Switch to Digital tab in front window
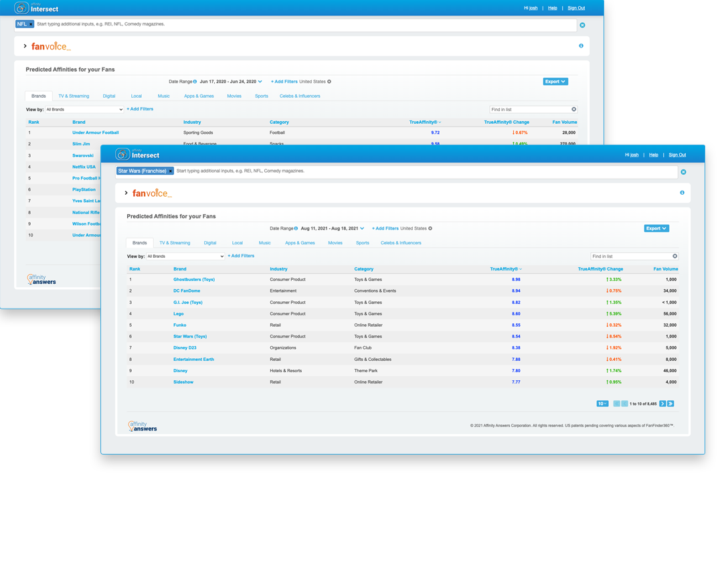728x561 pixels. click(210, 243)
